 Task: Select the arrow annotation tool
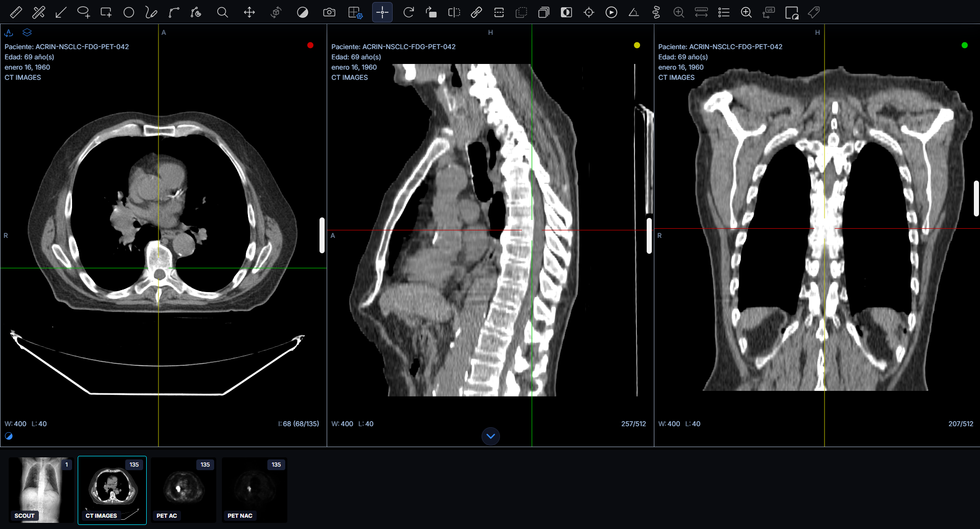(x=61, y=12)
